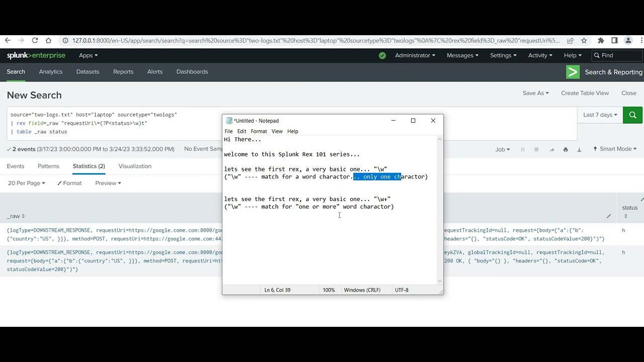The image size is (644, 362).
Task: Open the browser side panel
Action: (614, 41)
